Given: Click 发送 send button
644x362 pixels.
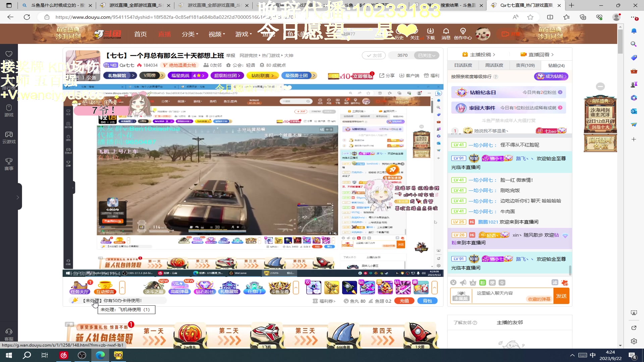Looking at the screenshot, I should 561,296.
